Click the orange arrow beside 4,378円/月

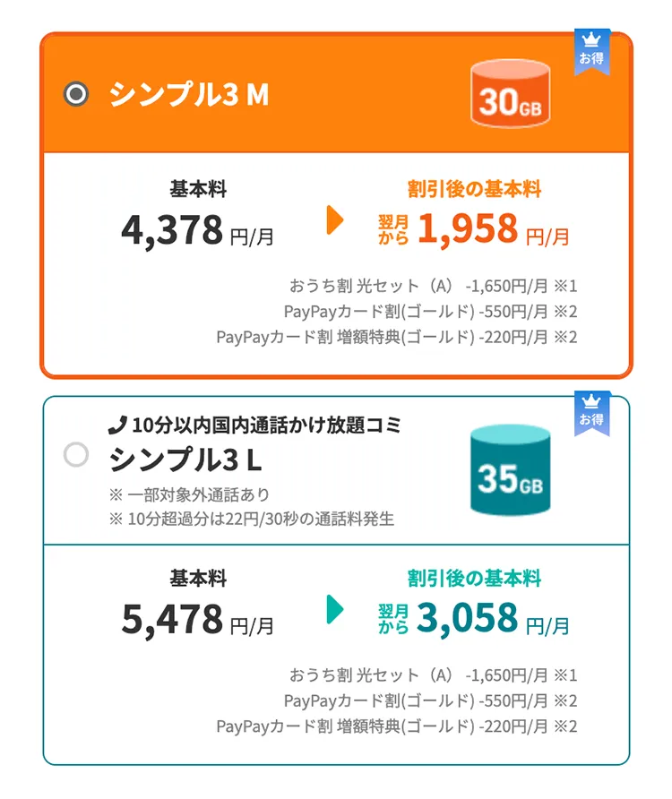pyautogui.click(x=335, y=220)
